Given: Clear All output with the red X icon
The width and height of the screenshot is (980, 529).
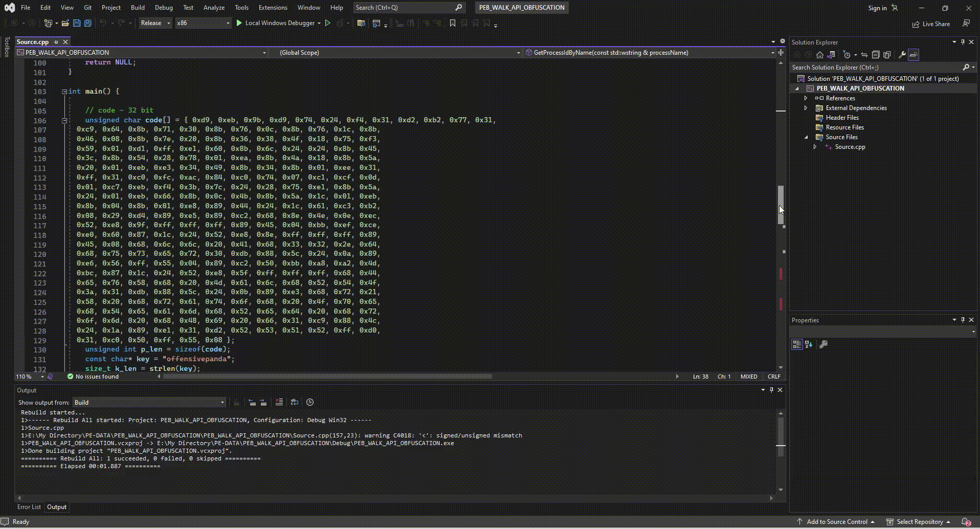Looking at the screenshot, I should point(279,403).
